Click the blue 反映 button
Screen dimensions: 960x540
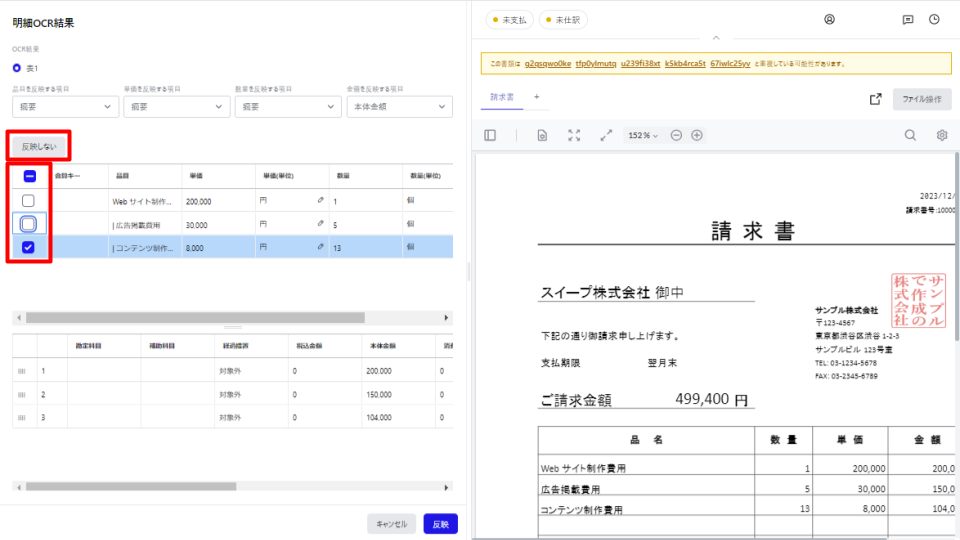[x=441, y=524]
